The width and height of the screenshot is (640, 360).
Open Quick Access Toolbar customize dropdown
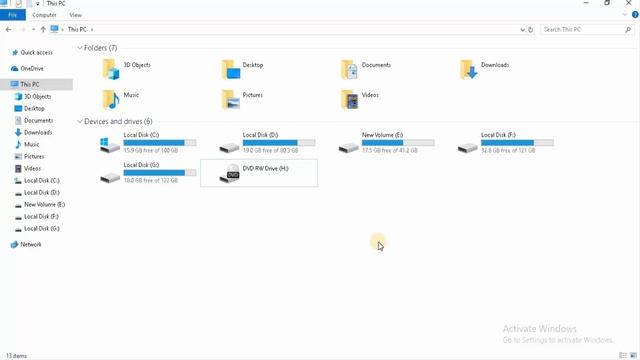[x=37, y=4]
